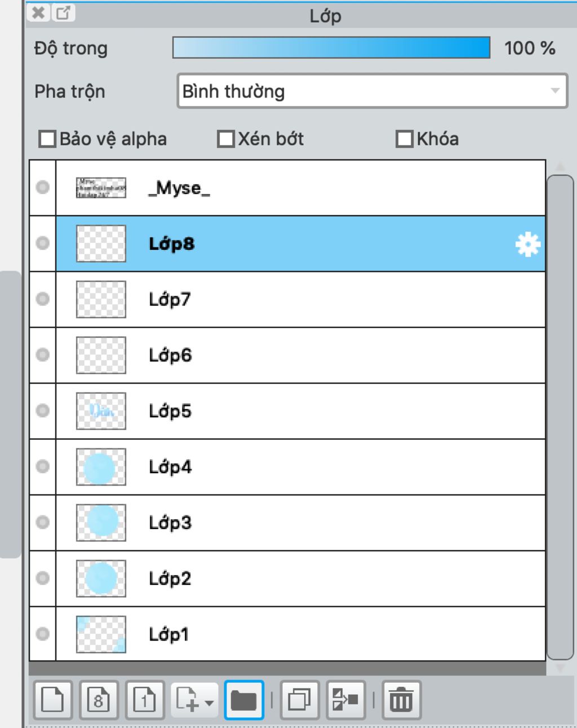This screenshot has height=728, width=577.
Task: Tick the Khóa lock checkbox
Action: tap(405, 139)
